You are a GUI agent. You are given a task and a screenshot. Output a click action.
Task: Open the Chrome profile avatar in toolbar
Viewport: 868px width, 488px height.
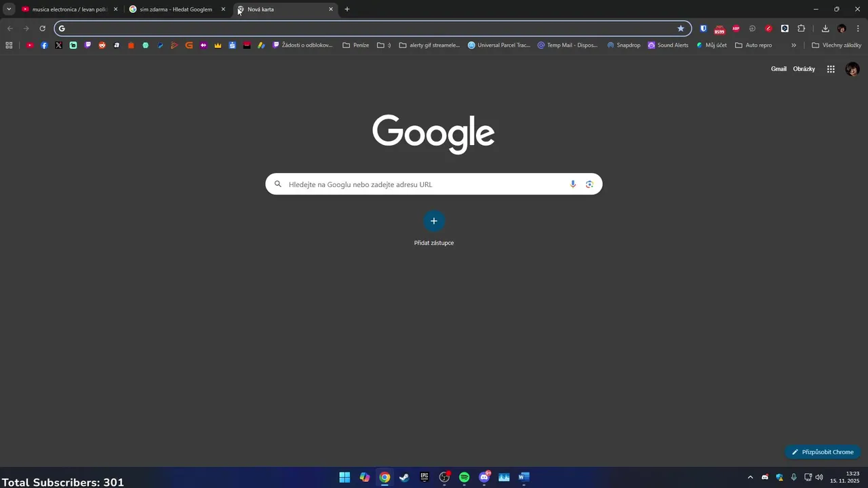[x=842, y=28]
